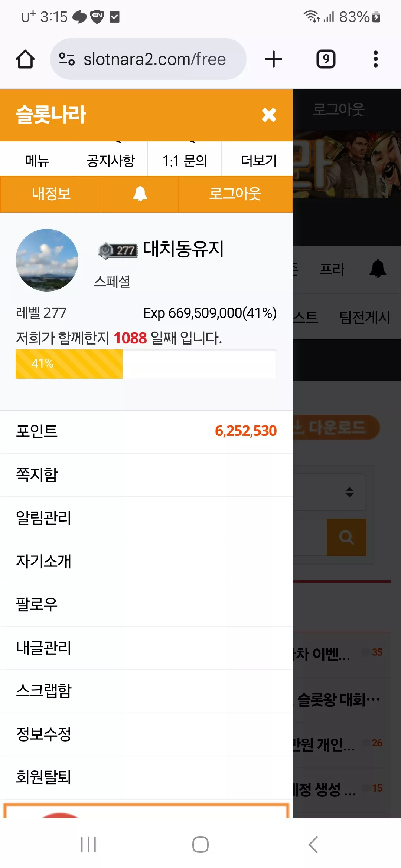The image size is (401, 868).
Task: Tap site settings icon in address bar
Action: [67, 59]
